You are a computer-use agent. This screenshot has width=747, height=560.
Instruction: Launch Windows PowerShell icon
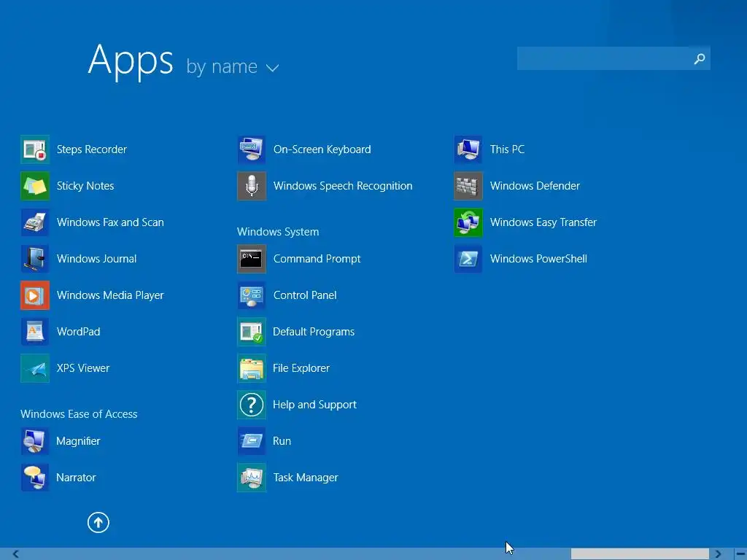[468, 259]
